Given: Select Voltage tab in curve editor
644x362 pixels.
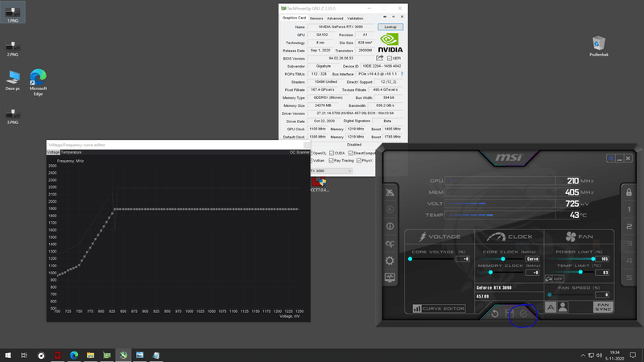Looking at the screenshot, I should coord(53,152).
